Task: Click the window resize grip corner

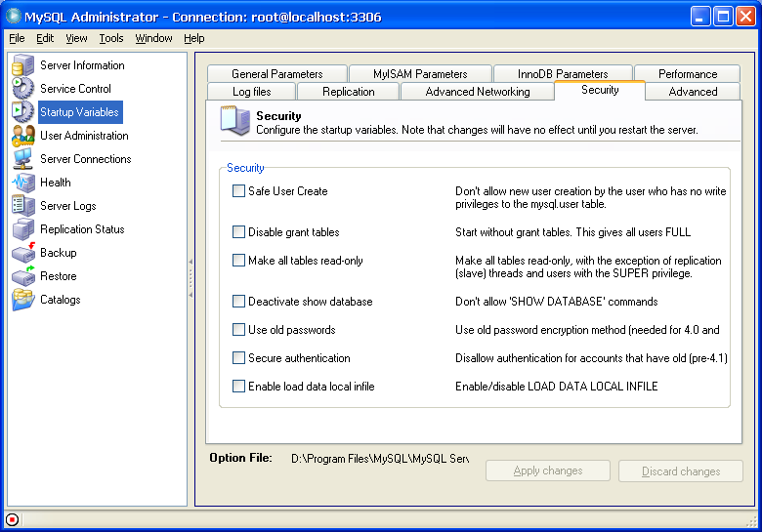Action: coord(752,521)
